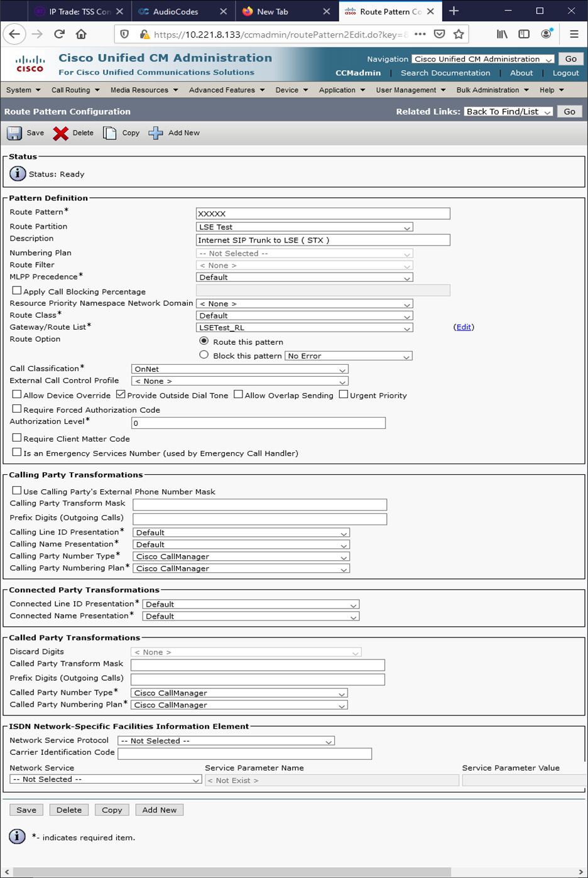Click the Route Pattern input field
This screenshot has height=878, width=588.
coord(323,214)
